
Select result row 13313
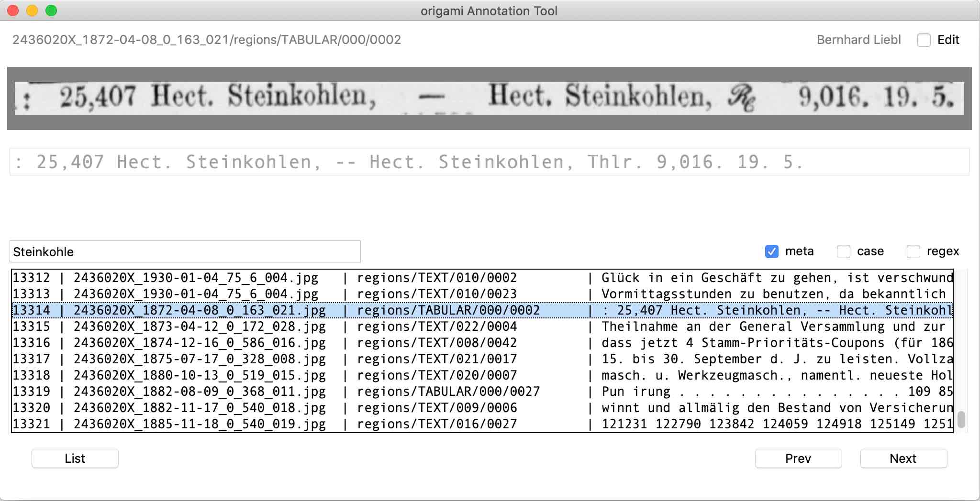coord(482,294)
